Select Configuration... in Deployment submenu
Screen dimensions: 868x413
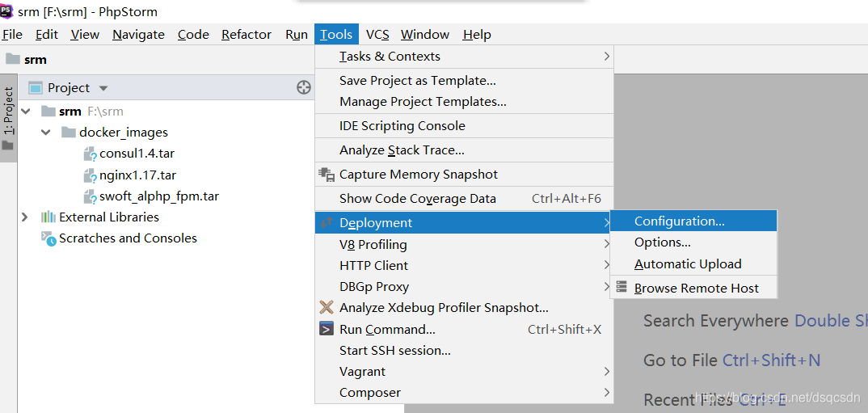click(x=693, y=221)
